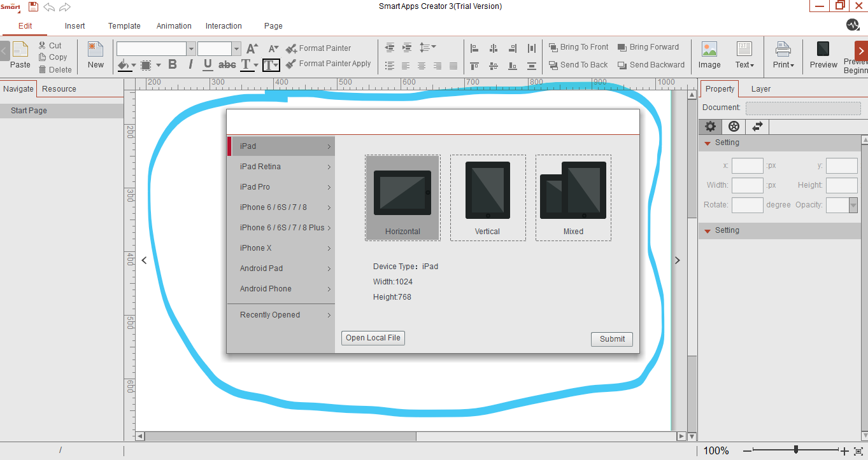Open the Opacity dropdown
The height and width of the screenshot is (460, 868).
pyautogui.click(x=853, y=205)
